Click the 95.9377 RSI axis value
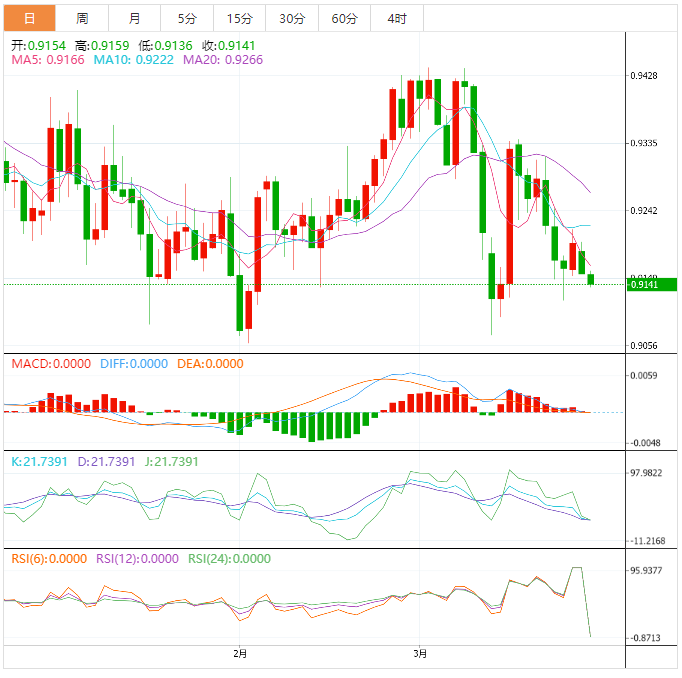Viewport: 682px width, 678px height. (646, 570)
